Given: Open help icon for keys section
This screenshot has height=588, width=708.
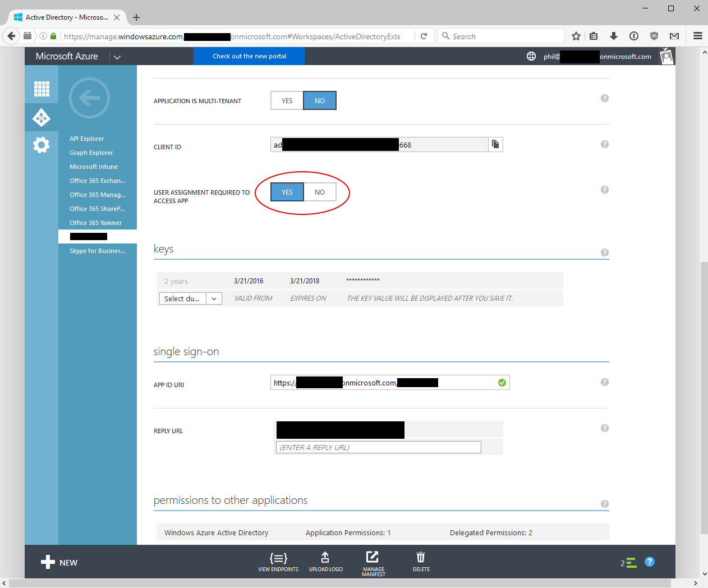Looking at the screenshot, I should click(605, 252).
